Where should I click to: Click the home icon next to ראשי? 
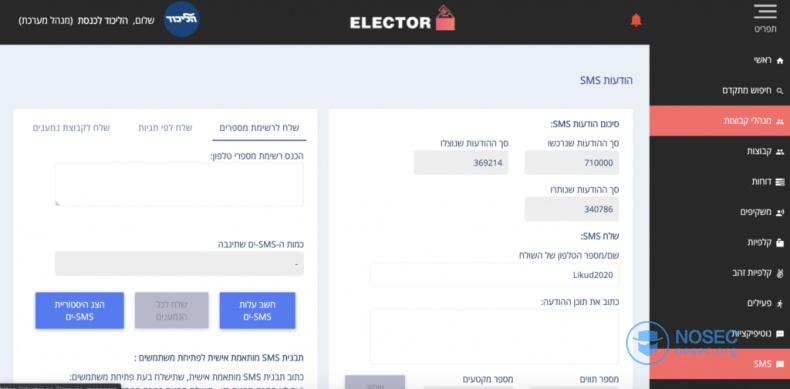pyautogui.click(x=780, y=60)
